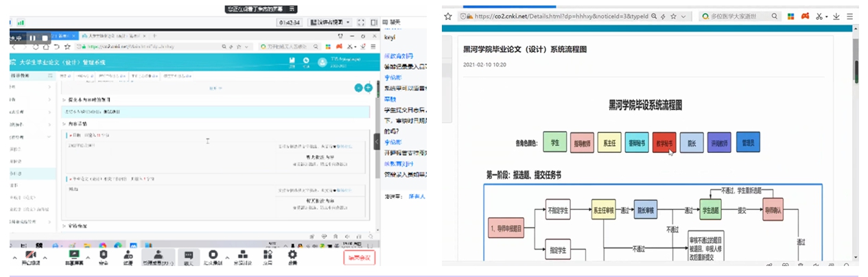This screenshot has width=868, height=277.
Task: Click the Share Screen icon in meeting toolbar
Action: point(74,254)
